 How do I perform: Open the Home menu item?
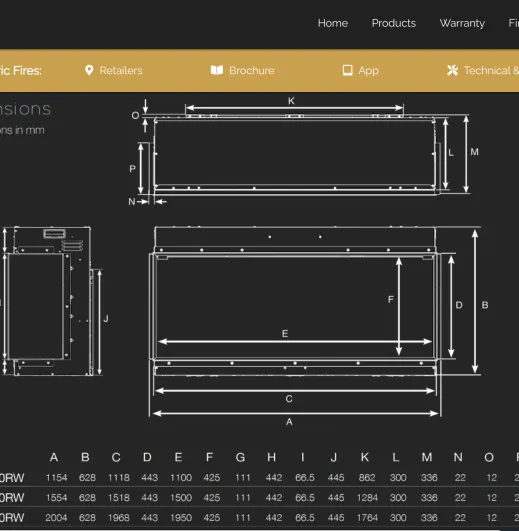(333, 23)
